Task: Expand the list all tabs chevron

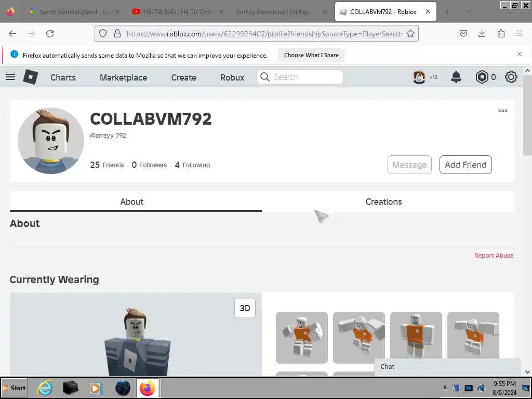Action: [x=469, y=11]
